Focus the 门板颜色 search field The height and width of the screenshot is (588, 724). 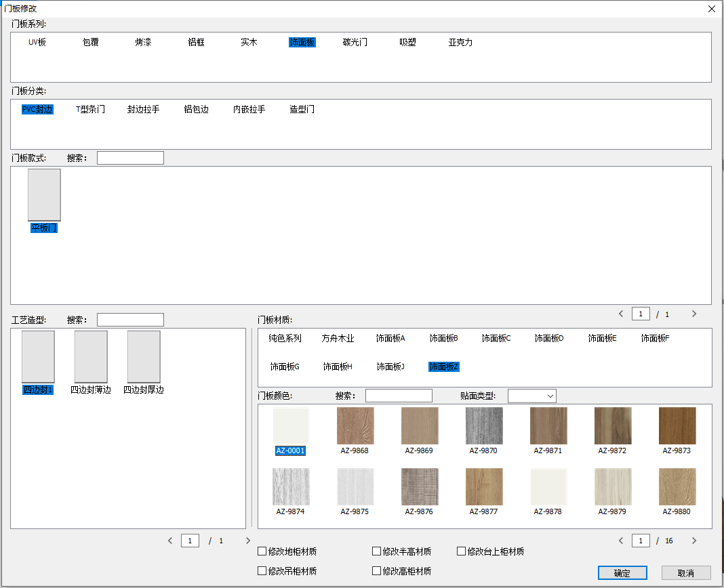(399, 396)
